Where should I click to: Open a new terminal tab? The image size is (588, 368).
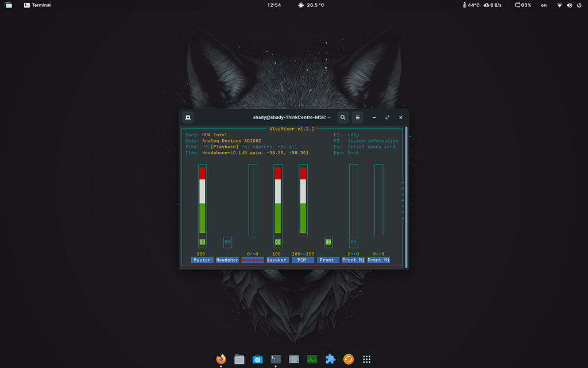(188, 117)
